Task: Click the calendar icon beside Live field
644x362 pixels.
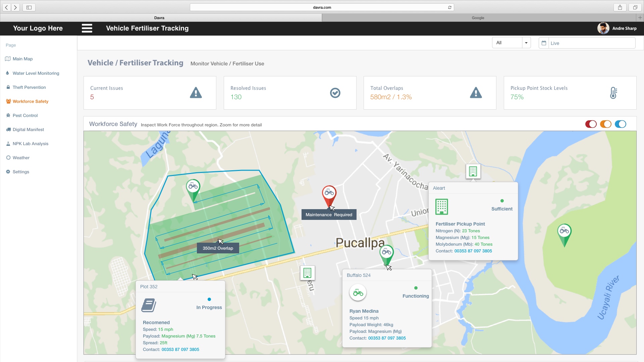Action: [x=544, y=43]
